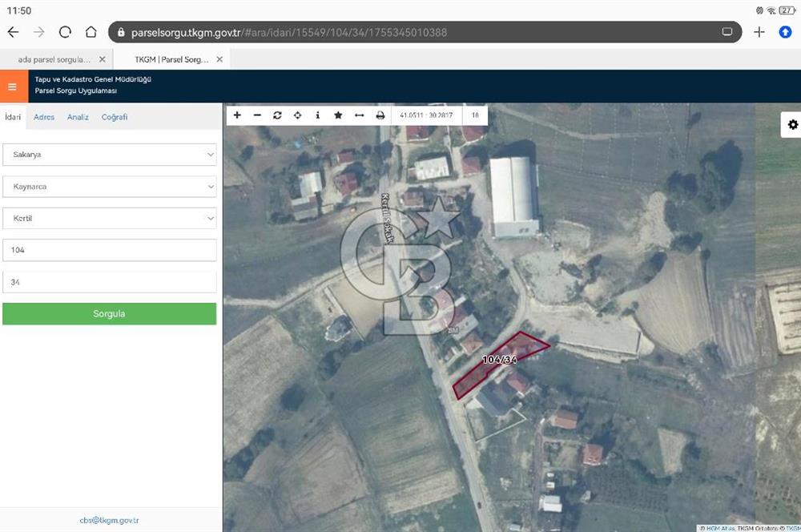Zoom in on the map

(x=237, y=115)
